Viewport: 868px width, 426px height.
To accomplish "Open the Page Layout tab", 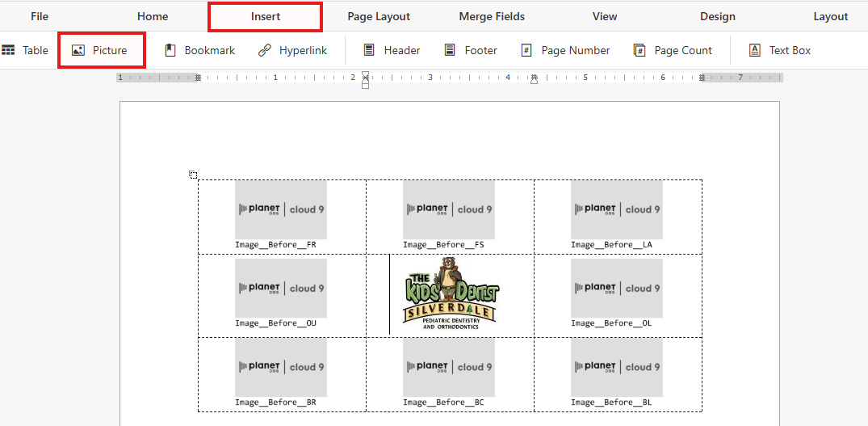I will point(379,17).
